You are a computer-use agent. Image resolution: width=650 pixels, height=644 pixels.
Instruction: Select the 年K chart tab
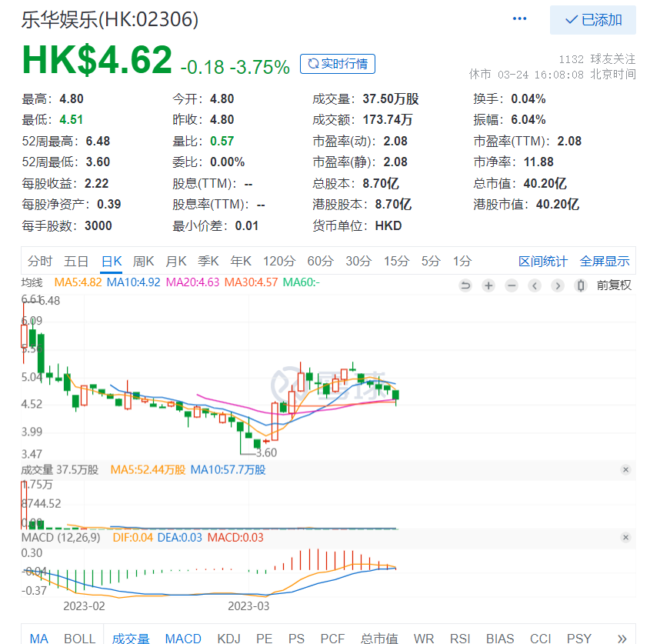(x=241, y=262)
